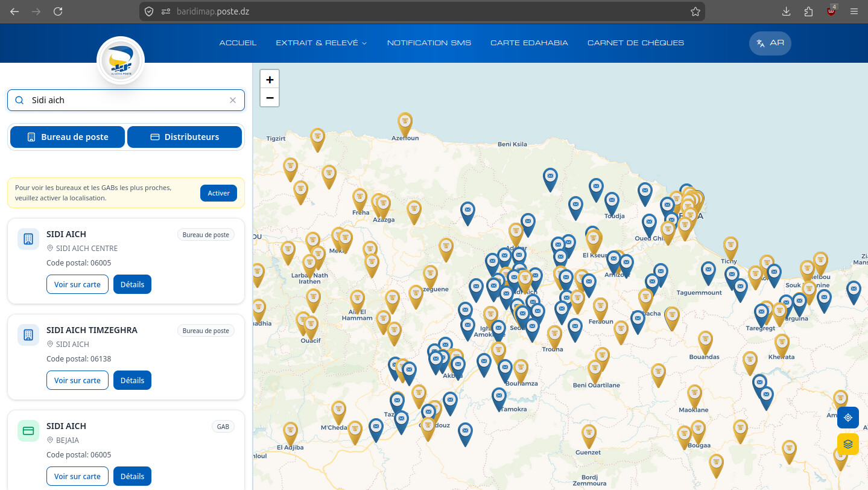Click the gold marker above Bouandas

[x=705, y=342]
